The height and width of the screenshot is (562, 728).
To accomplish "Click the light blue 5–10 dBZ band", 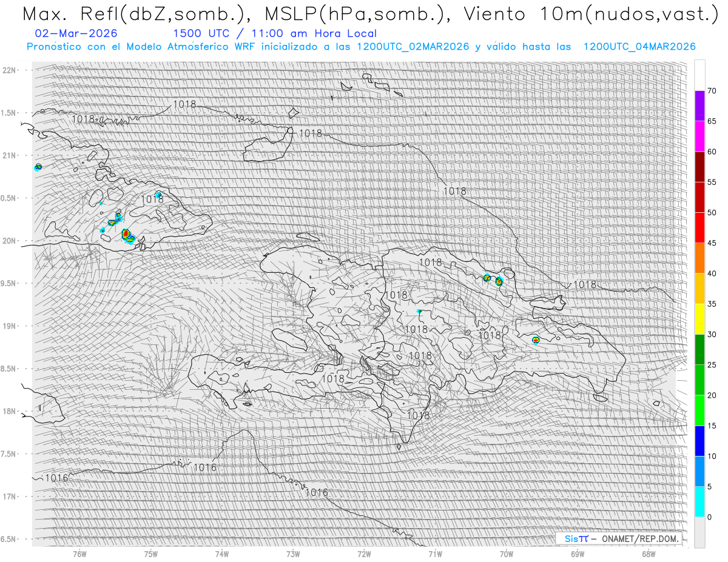I will click(699, 471).
